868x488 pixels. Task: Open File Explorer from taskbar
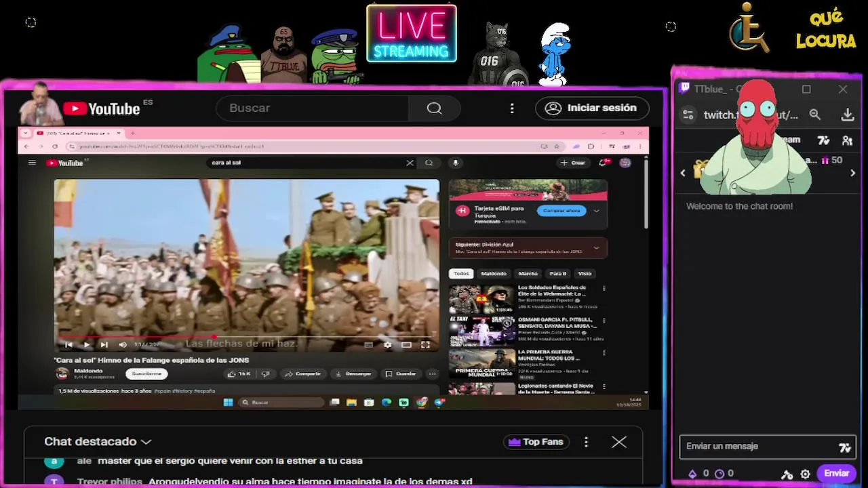(351, 403)
